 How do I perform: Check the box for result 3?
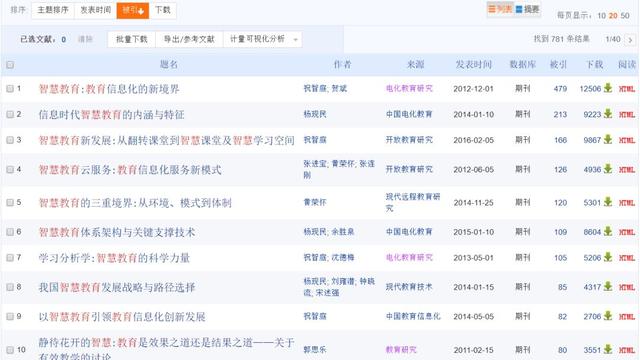click(x=10, y=140)
